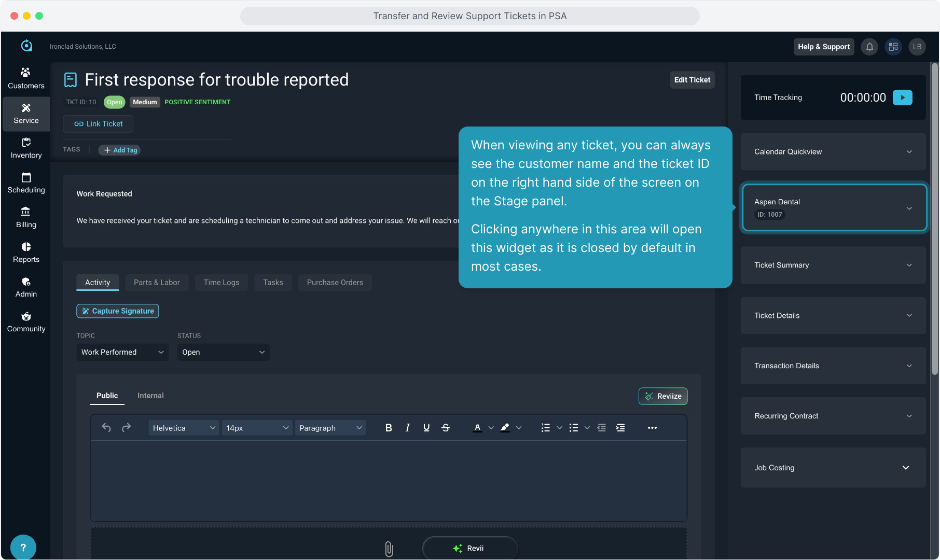940x560 pixels.
Task: Go to the Service module
Action: click(26, 114)
